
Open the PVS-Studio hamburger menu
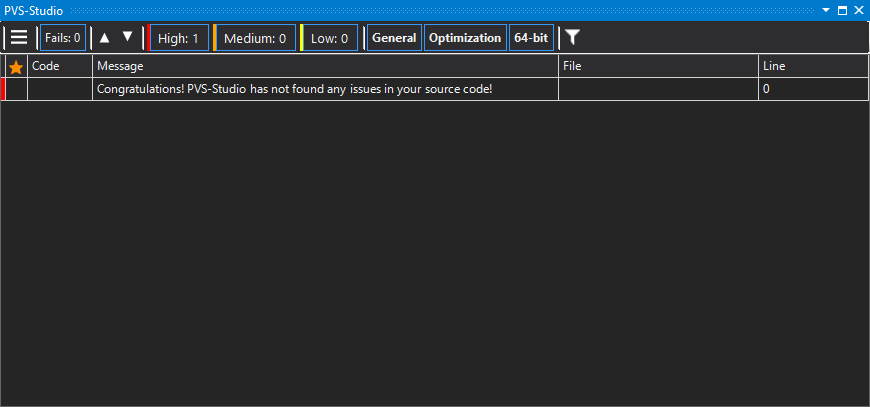[19, 38]
